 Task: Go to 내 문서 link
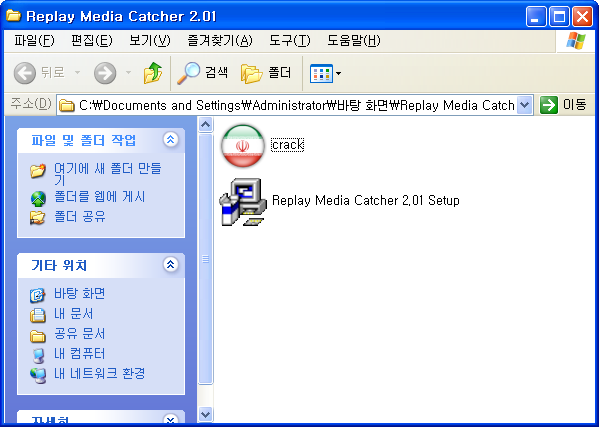pos(73,314)
